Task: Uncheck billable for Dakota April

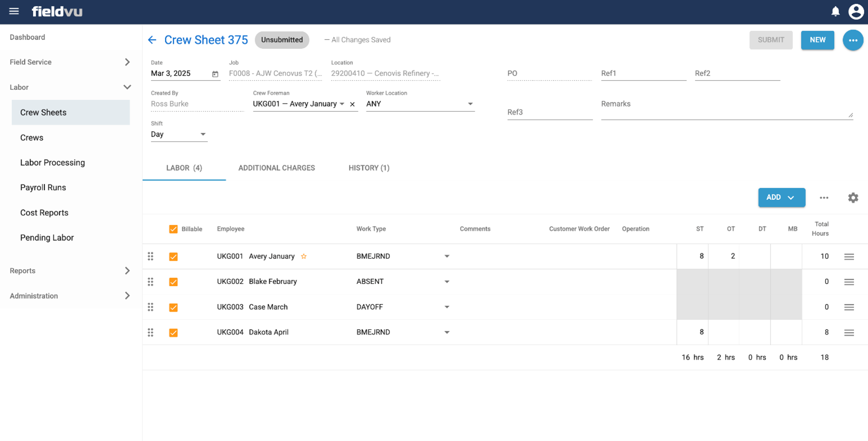Action: pos(173,333)
